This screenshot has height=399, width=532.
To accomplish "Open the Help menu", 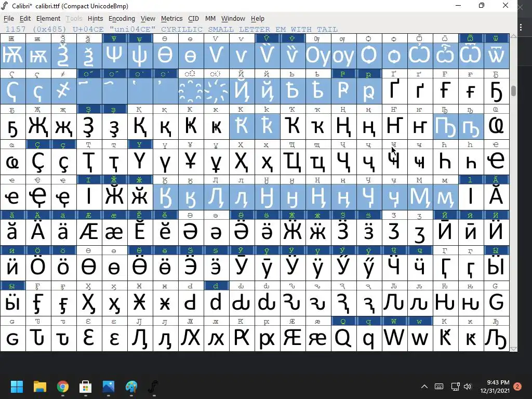I will pyautogui.click(x=258, y=19).
